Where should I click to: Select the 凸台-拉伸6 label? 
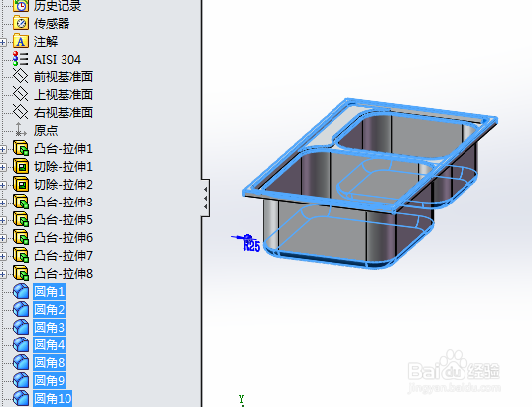pyautogui.click(x=64, y=238)
